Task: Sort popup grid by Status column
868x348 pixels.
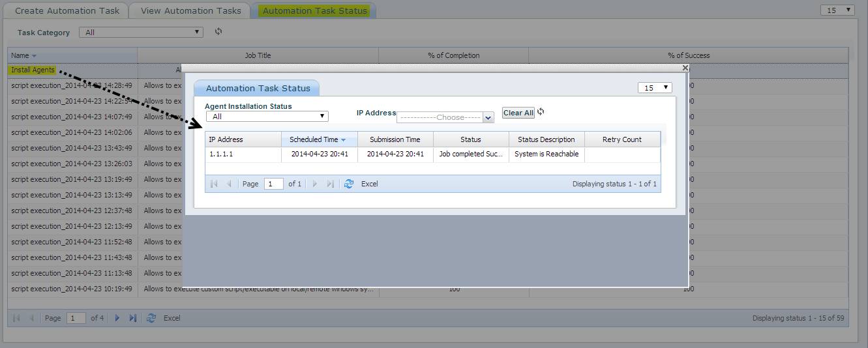Action: (x=470, y=139)
